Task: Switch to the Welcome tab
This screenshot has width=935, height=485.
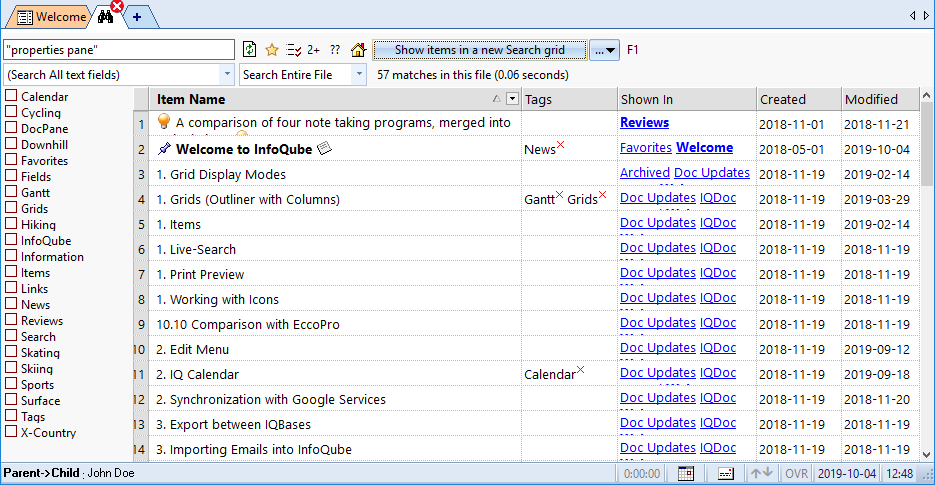Action: (x=51, y=17)
